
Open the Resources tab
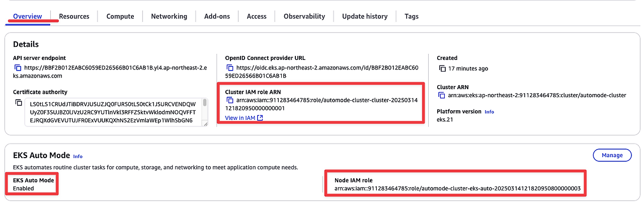[74, 16]
